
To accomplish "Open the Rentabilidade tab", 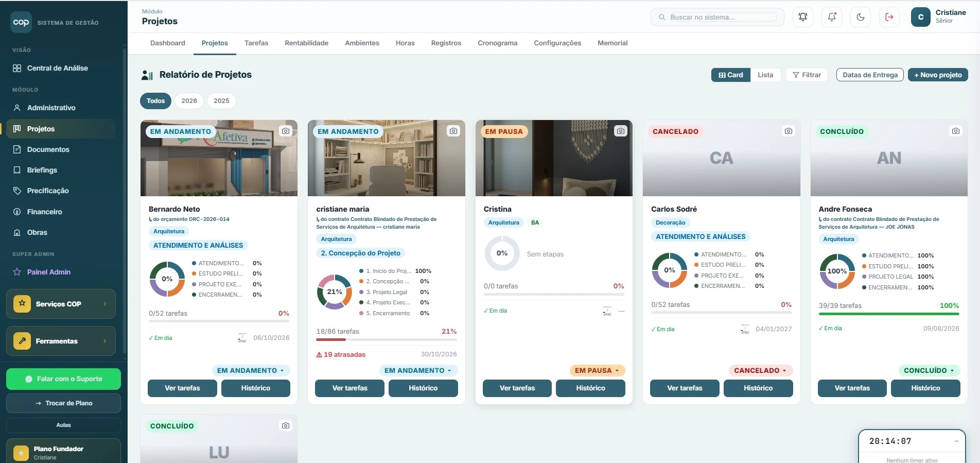I will (307, 43).
